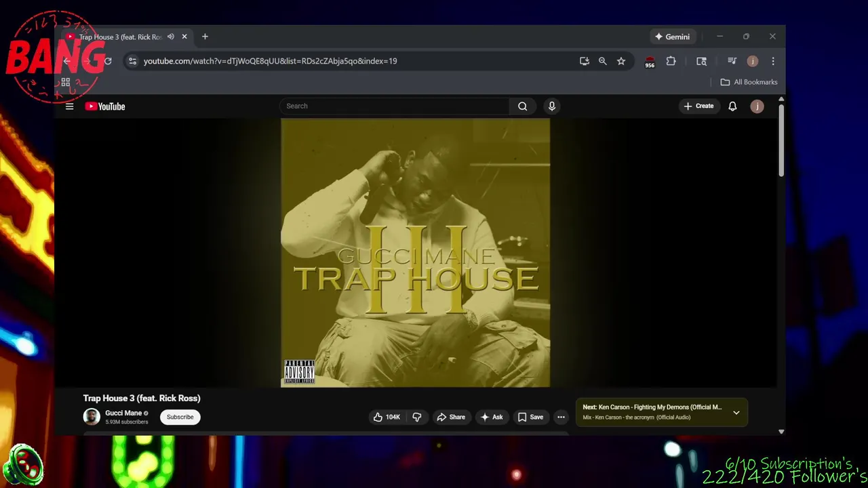This screenshot has width=868, height=488.
Task: Open the Gucci Mane channel name link
Action: (123, 413)
